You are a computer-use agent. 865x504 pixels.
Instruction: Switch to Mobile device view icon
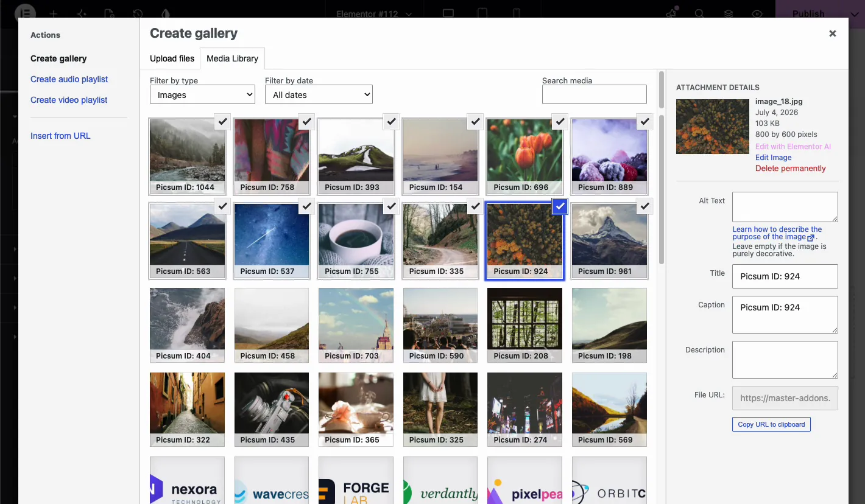click(517, 13)
